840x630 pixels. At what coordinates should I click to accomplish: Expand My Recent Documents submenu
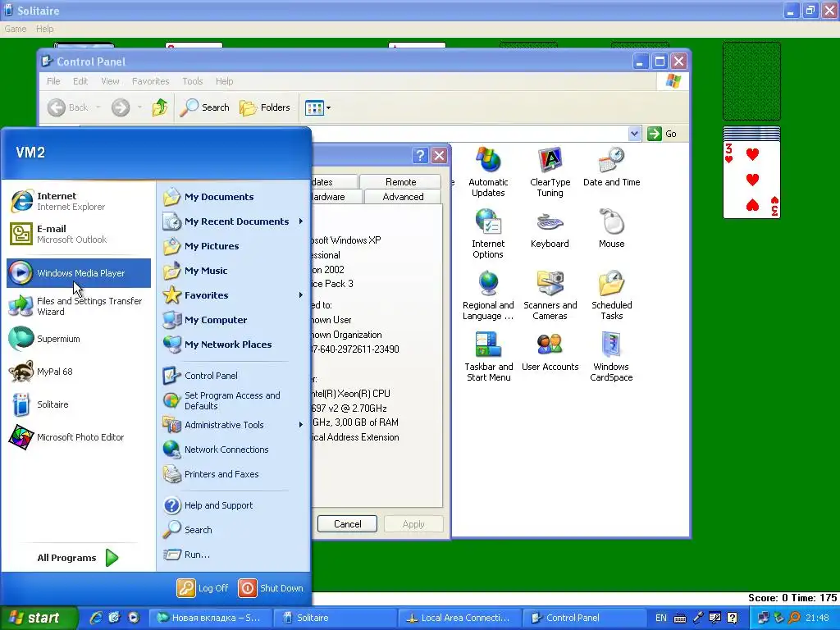click(x=234, y=221)
